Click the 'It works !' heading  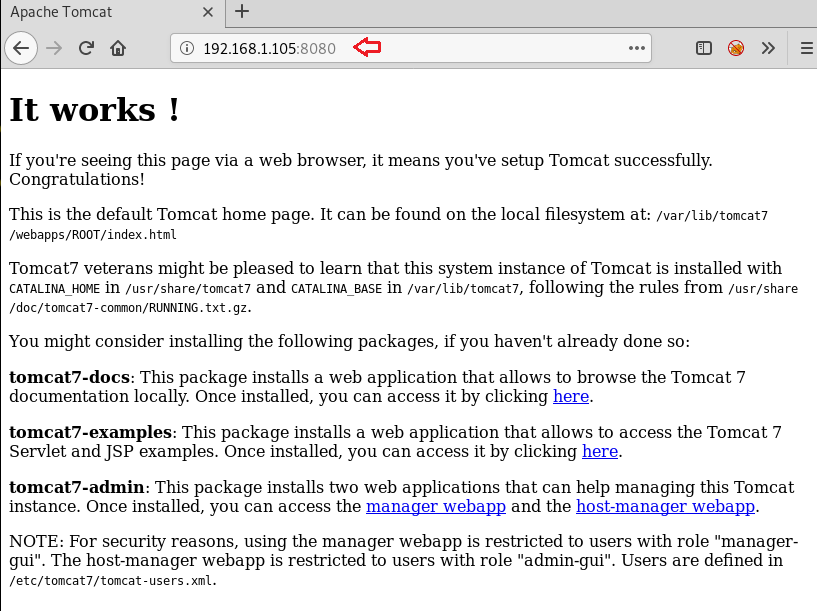coord(95,110)
